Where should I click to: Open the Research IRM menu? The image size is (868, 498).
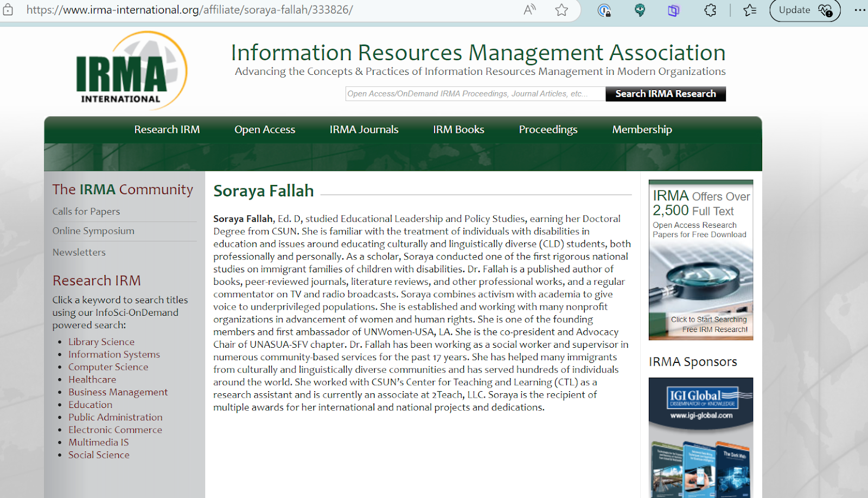(x=167, y=130)
